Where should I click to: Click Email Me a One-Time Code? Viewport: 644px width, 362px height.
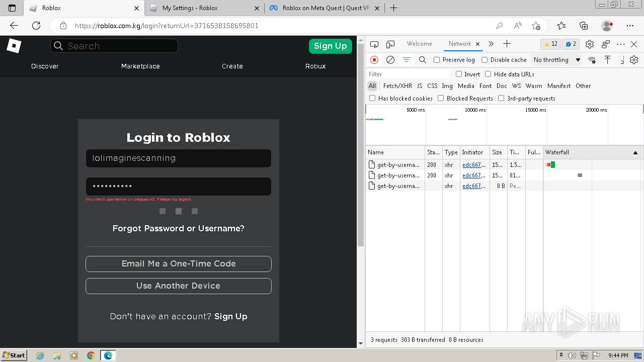tap(179, 263)
